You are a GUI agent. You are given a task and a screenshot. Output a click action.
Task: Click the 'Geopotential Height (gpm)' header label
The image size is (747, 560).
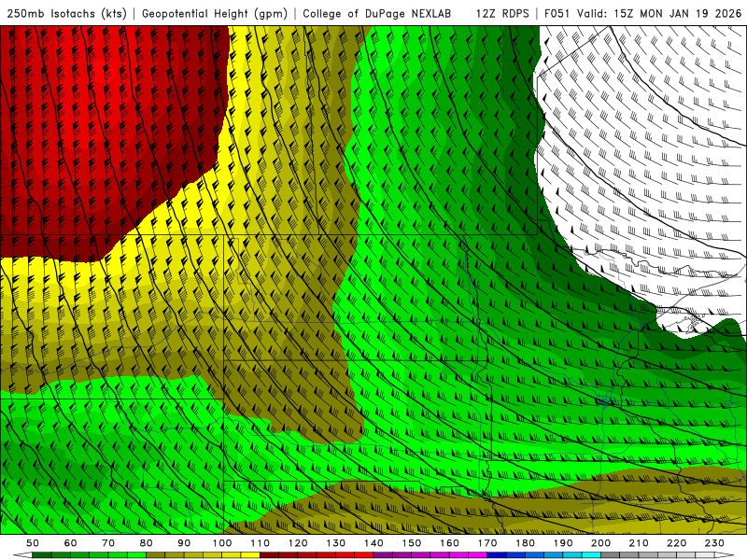click(215, 13)
